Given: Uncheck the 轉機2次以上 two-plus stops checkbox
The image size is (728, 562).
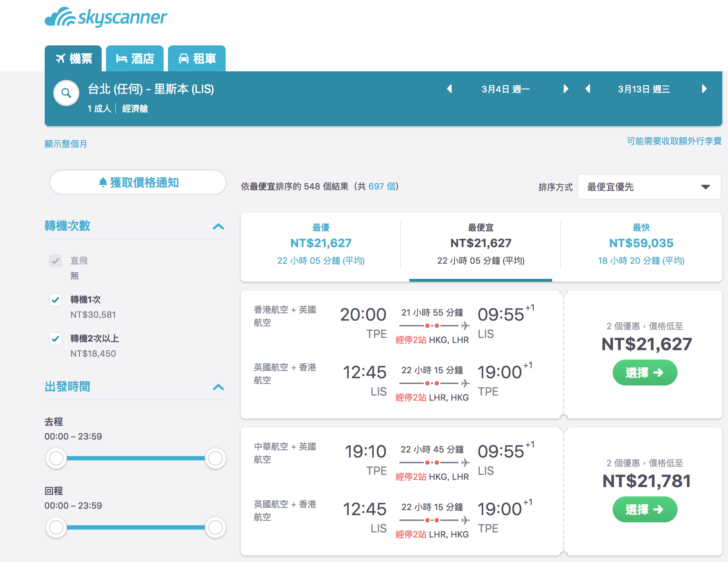Looking at the screenshot, I should tap(56, 339).
